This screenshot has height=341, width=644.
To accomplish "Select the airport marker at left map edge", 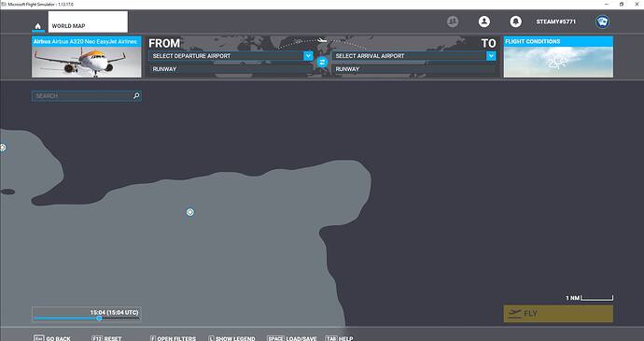I will 3,148.
